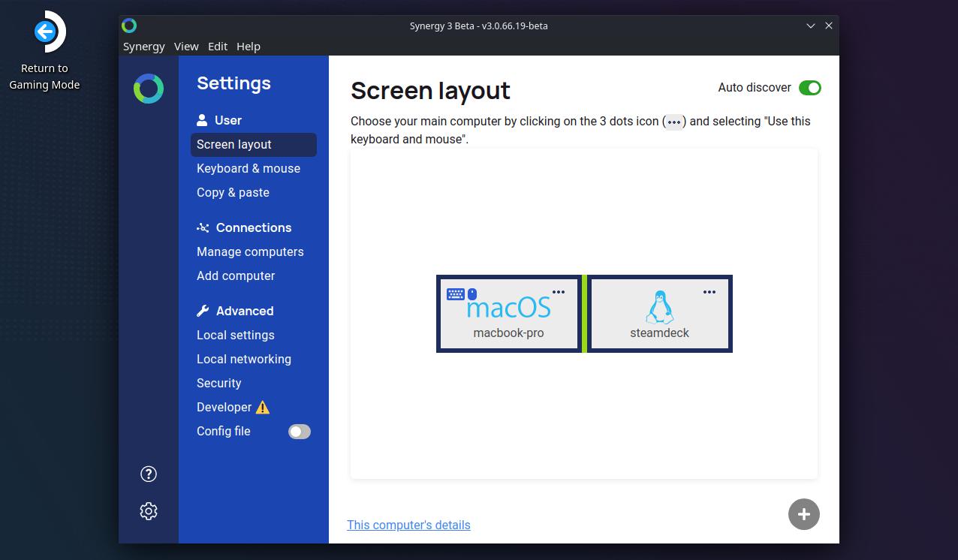This screenshot has width=958, height=560.
Task: Click the mouse icon on the macbook-pro tile
Action: (472, 294)
